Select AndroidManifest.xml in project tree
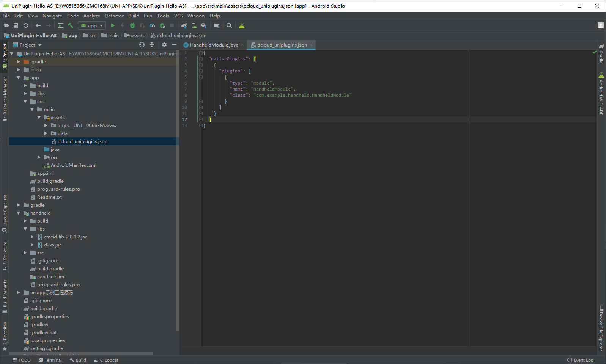The height and width of the screenshot is (364, 606). tap(74, 165)
